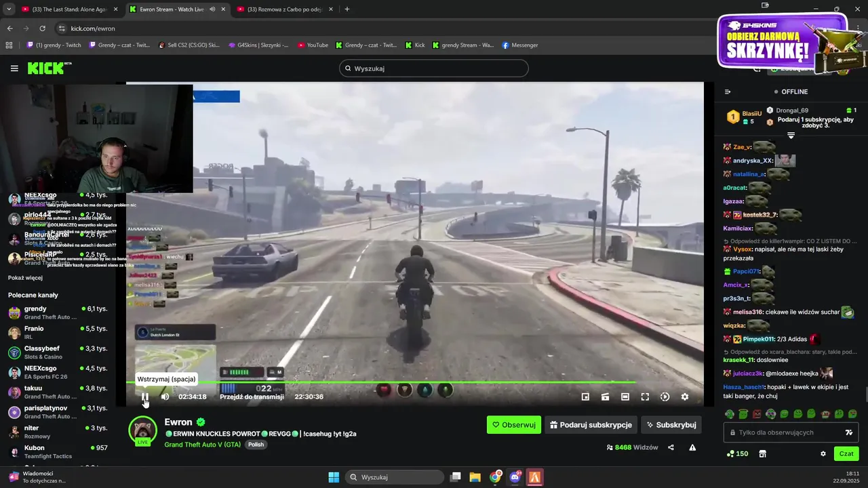Open the tab search dropdown arrow
The image size is (868, 488).
tap(8, 9)
